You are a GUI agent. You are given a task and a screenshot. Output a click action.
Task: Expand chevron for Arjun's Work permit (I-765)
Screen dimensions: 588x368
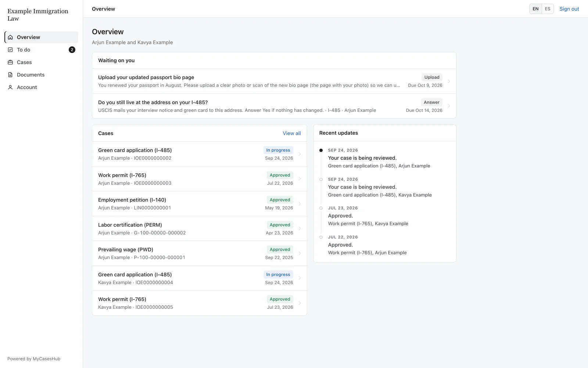(x=300, y=179)
